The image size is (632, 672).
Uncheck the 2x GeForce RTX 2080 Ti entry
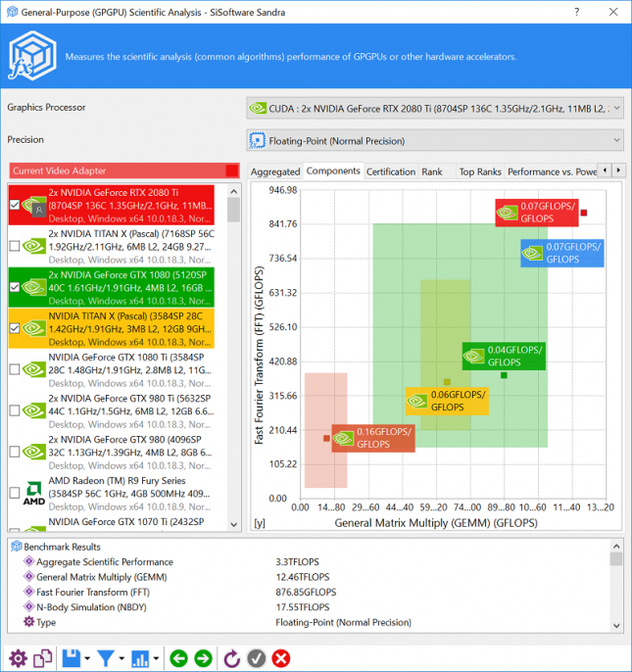pyautogui.click(x=15, y=205)
